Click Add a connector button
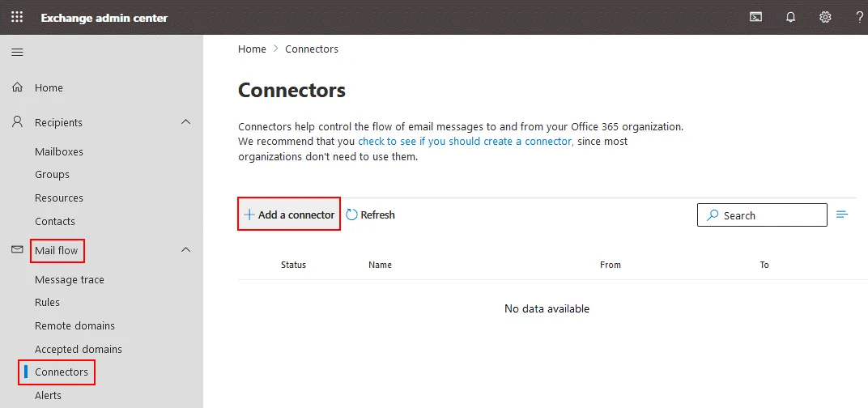 tap(289, 215)
